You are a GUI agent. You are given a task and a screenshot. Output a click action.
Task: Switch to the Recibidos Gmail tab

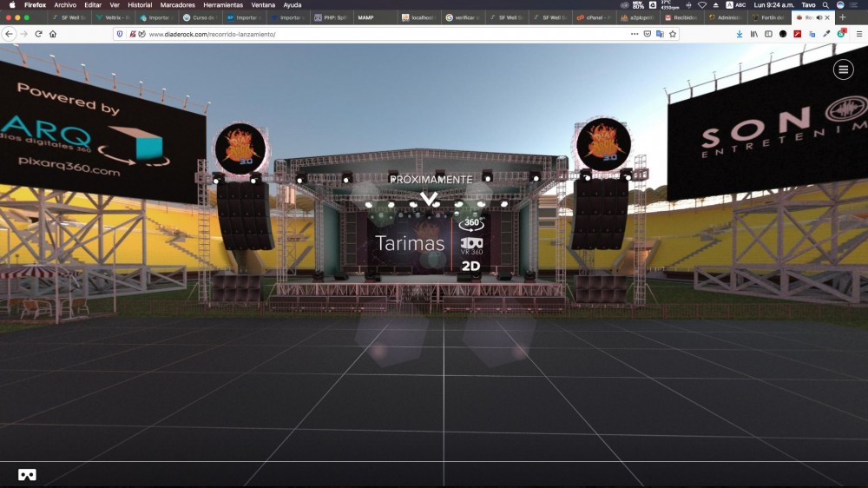click(681, 17)
